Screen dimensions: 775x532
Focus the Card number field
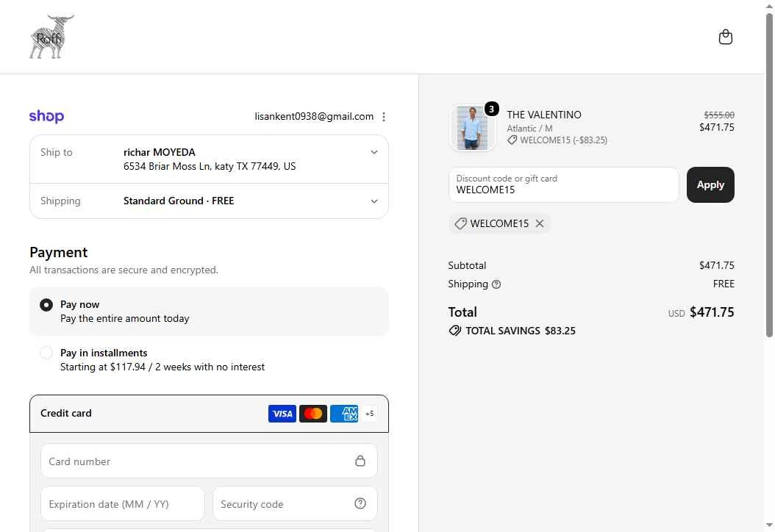pos(209,461)
